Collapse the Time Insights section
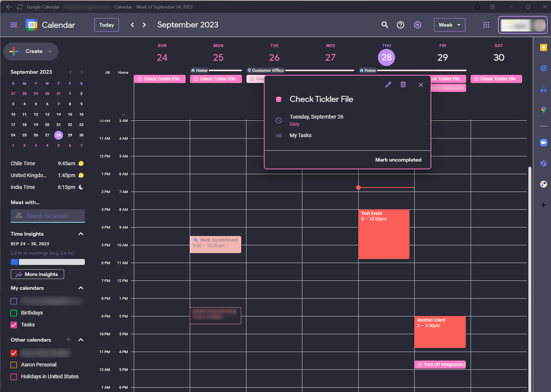This screenshot has width=551, height=392. (80, 234)
